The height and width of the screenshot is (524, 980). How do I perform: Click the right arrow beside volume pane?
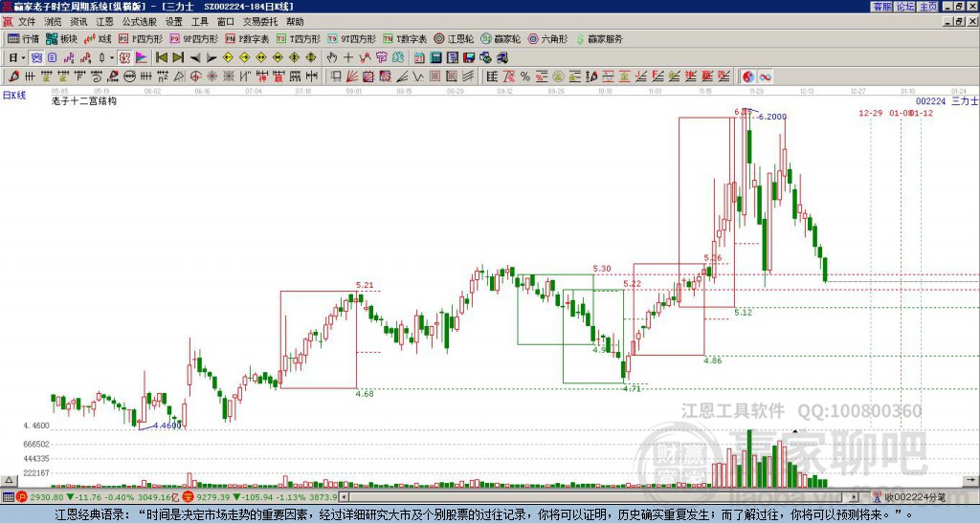coord(970,480)
